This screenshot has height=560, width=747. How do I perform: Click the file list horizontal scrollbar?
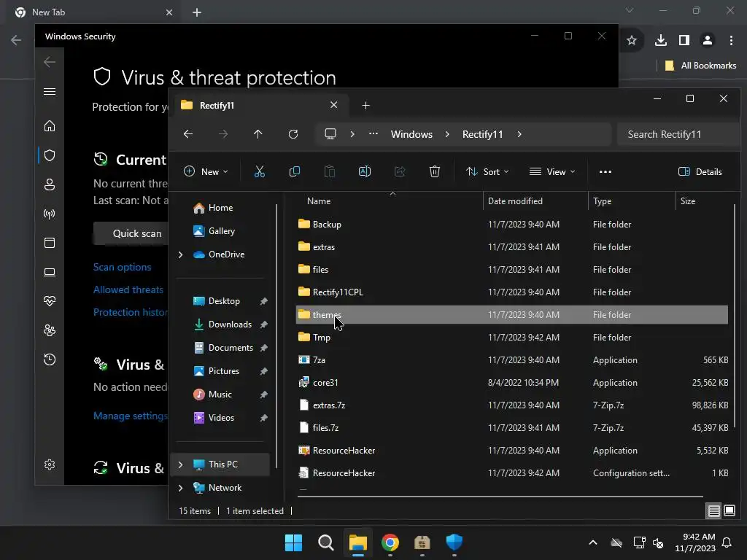tap(500, 496)
